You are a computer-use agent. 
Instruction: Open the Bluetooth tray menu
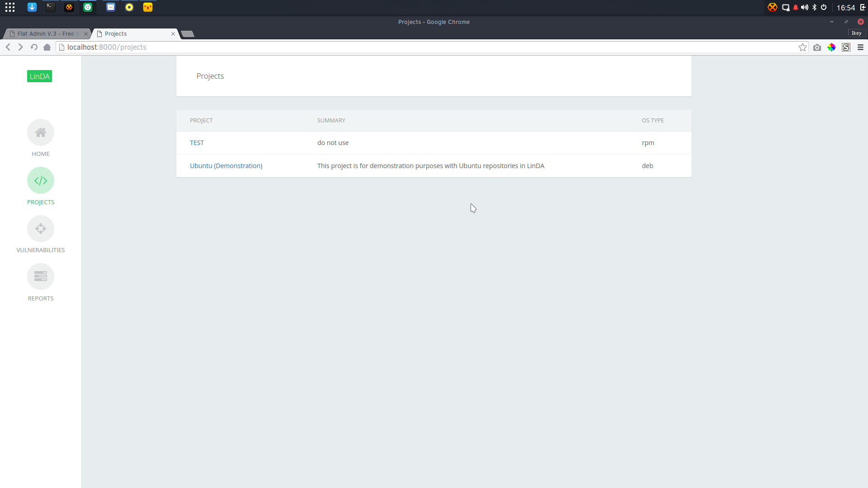815,7
